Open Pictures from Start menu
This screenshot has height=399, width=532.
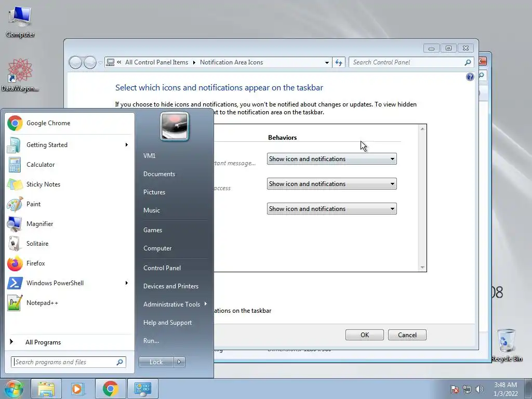coord(154,192)
